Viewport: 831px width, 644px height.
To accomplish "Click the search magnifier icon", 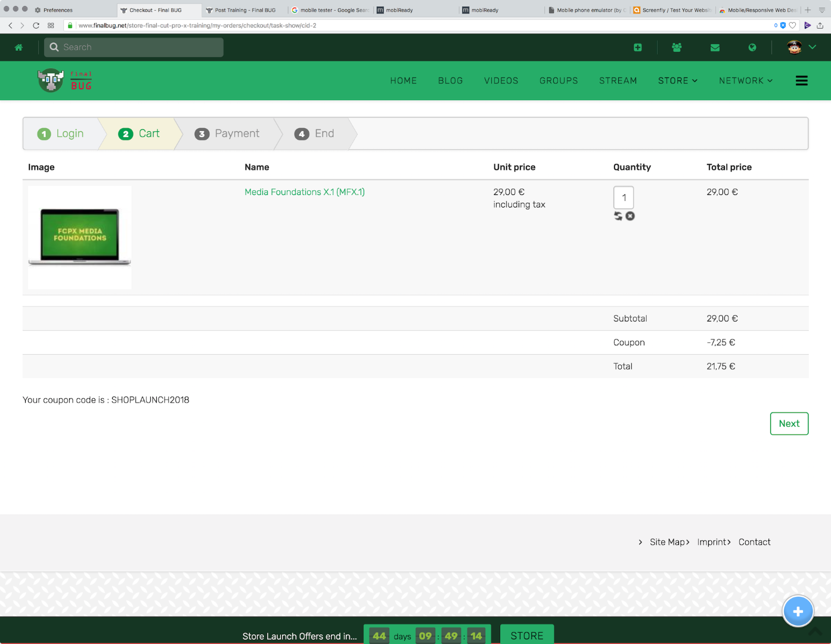I will tap(54, 47).
